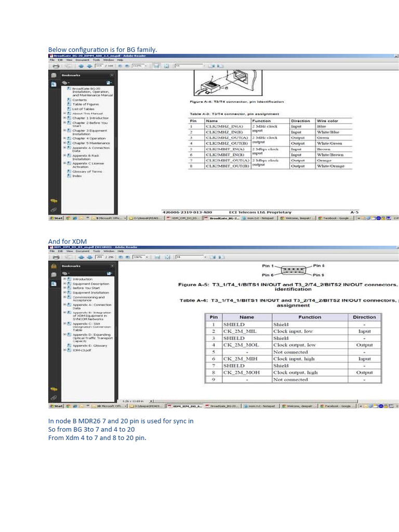Switch to Facebook Google task on lower taskbar
This screenshot has height=532, width=399.
(x=338, y=406)
